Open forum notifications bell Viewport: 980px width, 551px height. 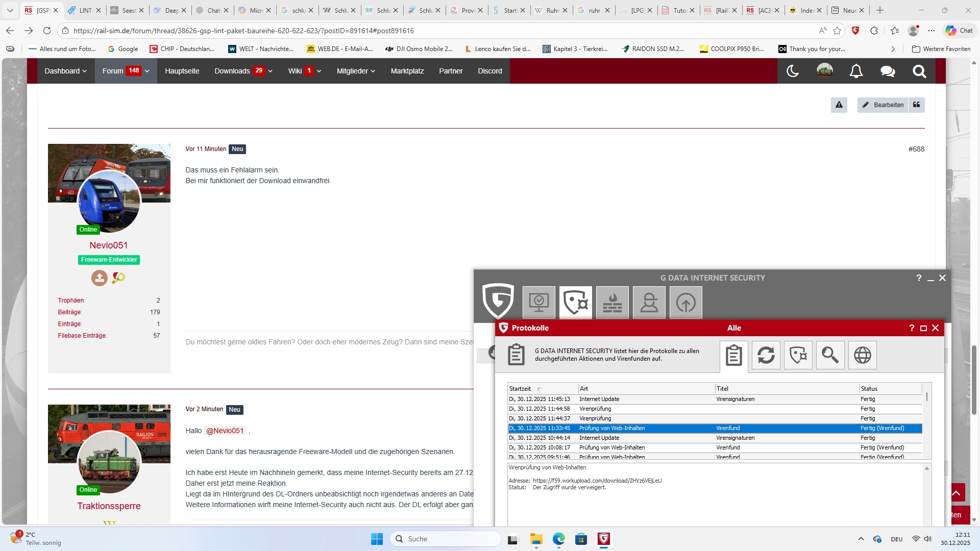(x=856, y=71)
